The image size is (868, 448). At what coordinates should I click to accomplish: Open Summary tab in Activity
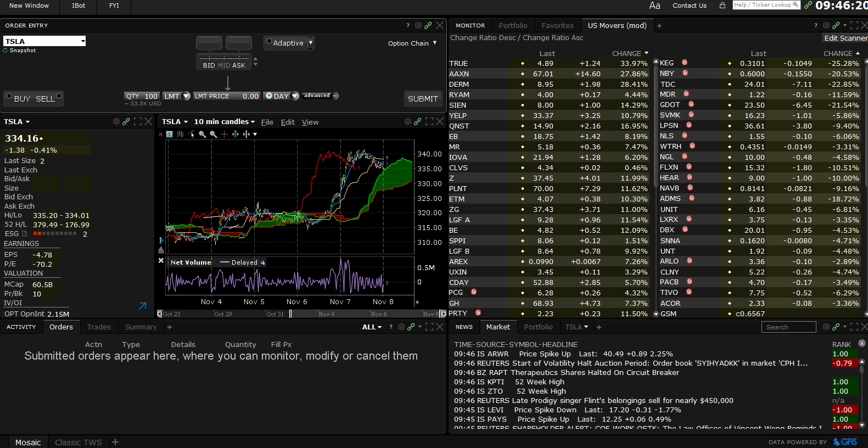(141, 327)
